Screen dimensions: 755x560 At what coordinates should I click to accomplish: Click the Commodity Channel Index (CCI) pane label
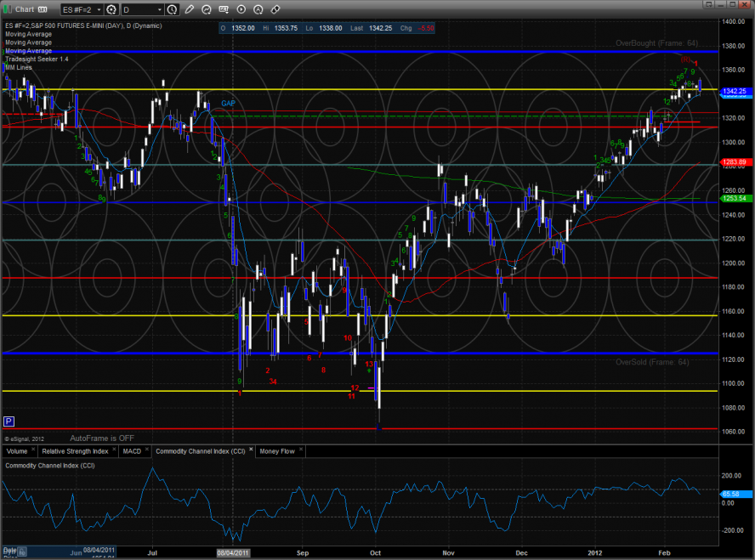coord(50,466)
